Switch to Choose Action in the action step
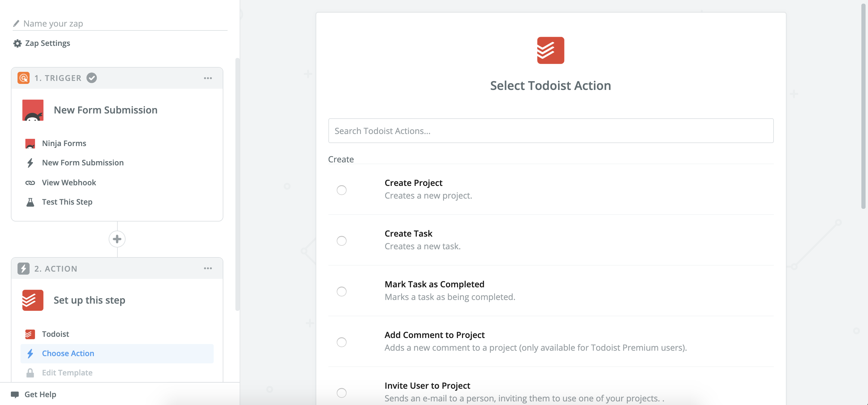Screen dimensions: 868x405 pos(68,353)
